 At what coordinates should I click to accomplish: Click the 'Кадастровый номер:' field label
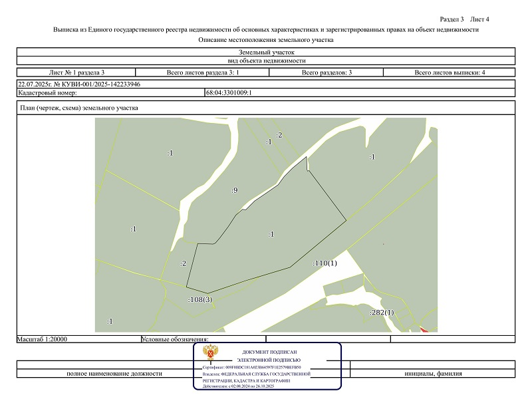[x=43, y=93]
